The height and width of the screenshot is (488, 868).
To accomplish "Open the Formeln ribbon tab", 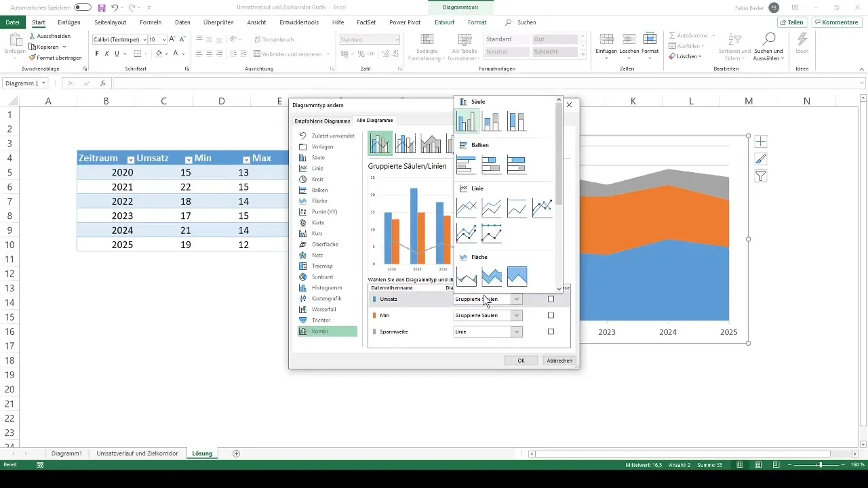I will click(x=151, y=22).
